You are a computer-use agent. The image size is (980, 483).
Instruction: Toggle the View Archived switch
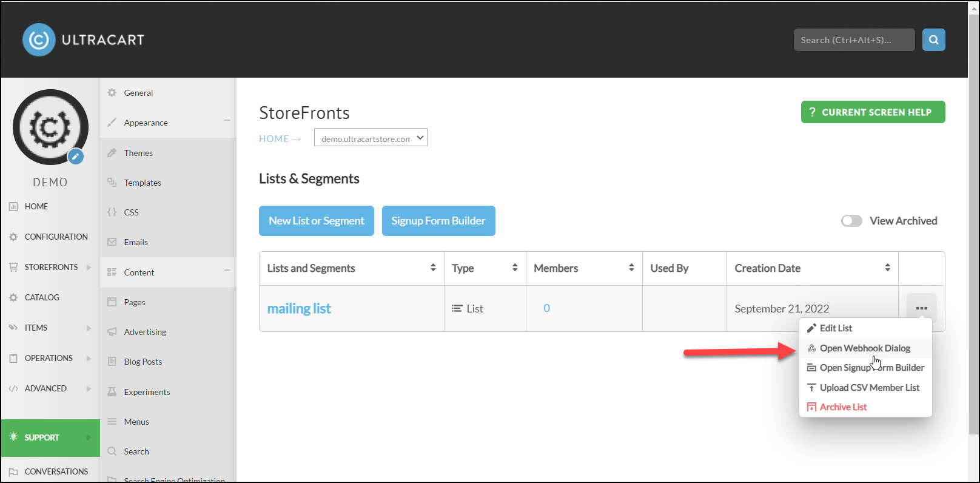click(851, 221)
